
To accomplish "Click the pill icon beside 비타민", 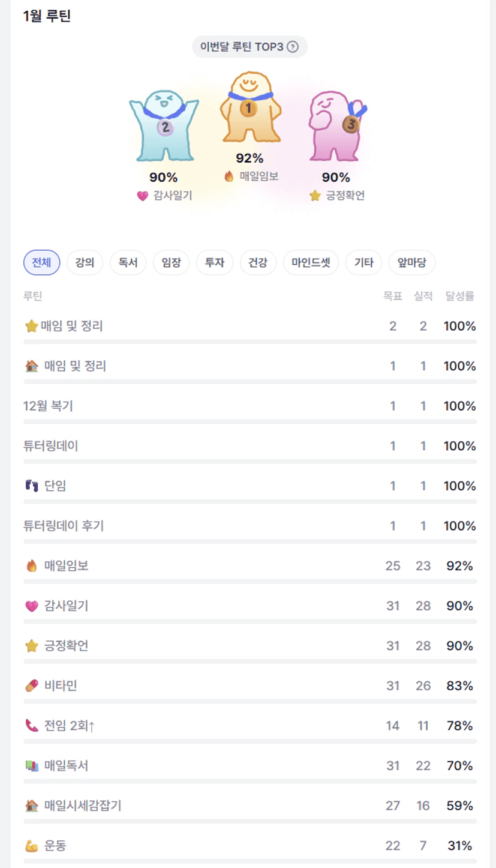I will point(32,686).
